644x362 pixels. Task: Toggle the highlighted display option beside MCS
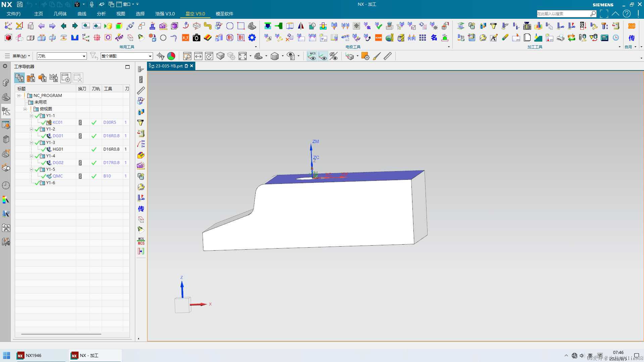point(323,56)
